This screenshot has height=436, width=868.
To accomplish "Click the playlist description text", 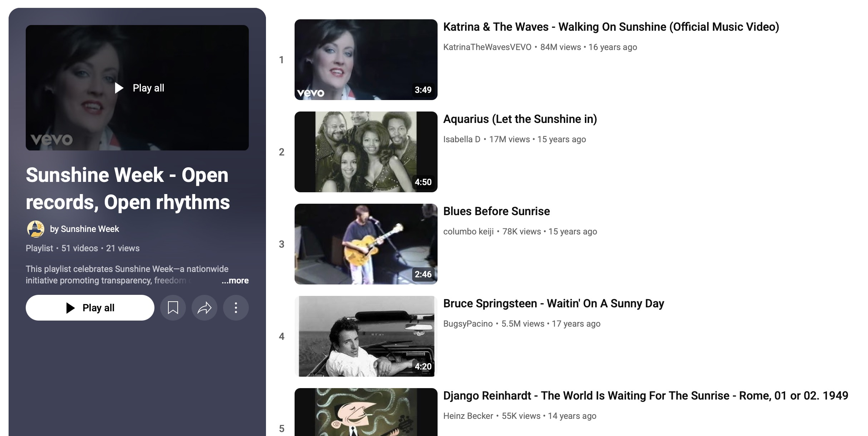I will (127, 274).
